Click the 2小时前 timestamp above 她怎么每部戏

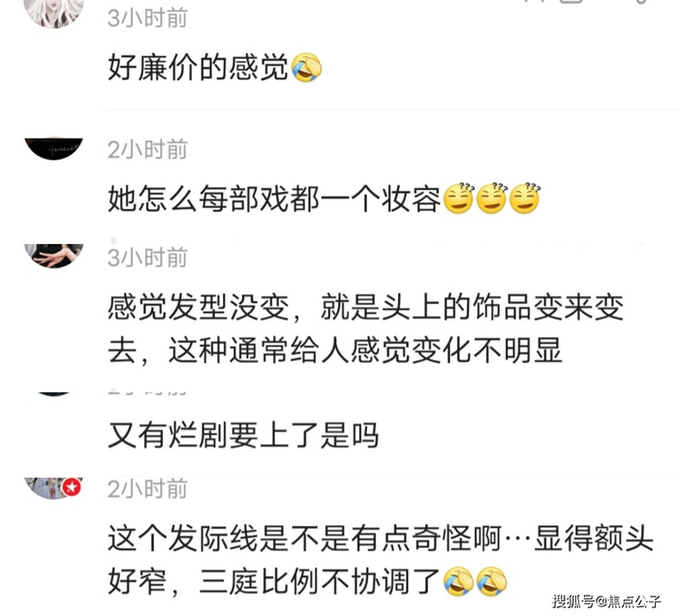click(x=147, y=149)
